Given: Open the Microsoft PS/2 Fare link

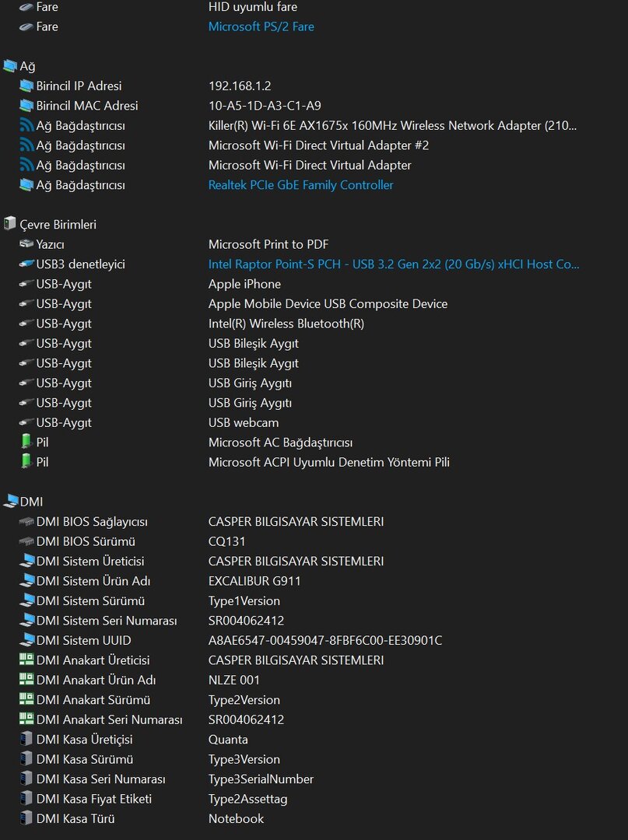Looking at the screenshot, I should pos(261,26).
